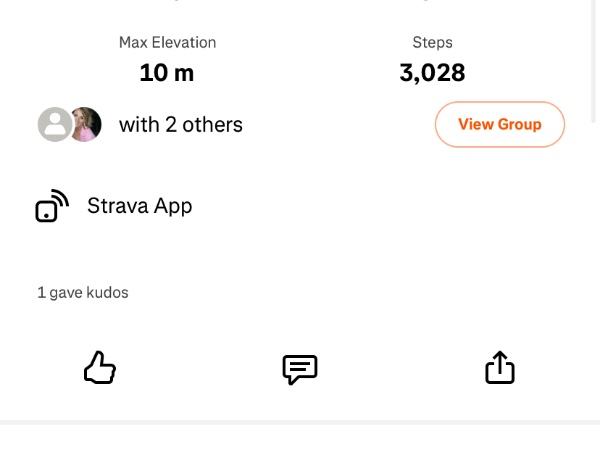Click the "1 gave kudos" text
The height and width of the screenshot is (450, 600).
83,293
